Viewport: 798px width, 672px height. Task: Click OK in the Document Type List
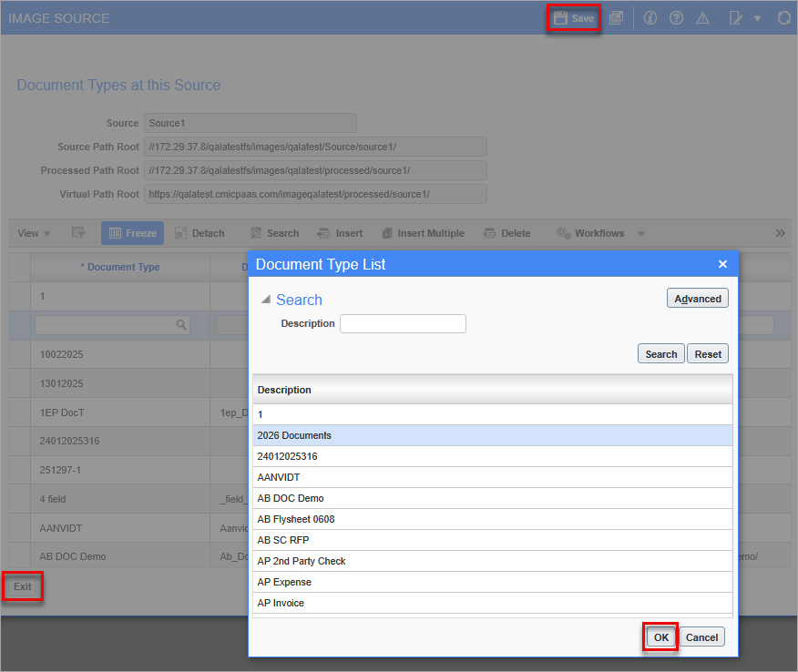click(660, 636)
